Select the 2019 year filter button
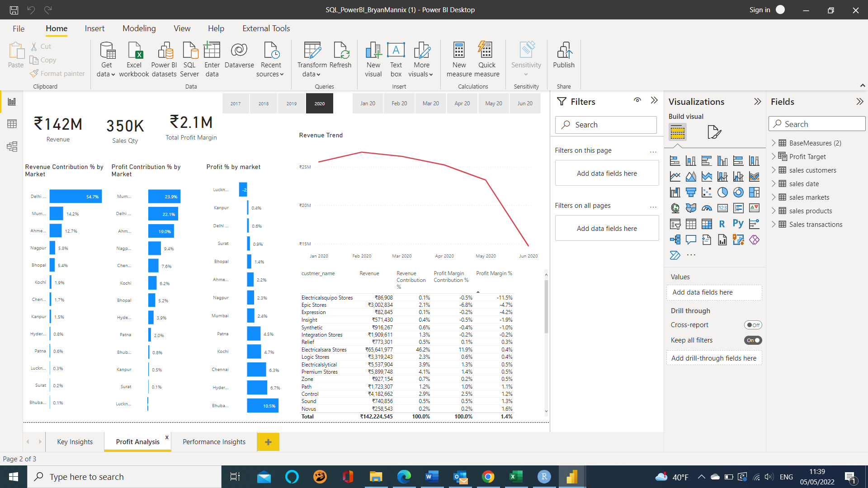The image size is (868, 488). 292,103
